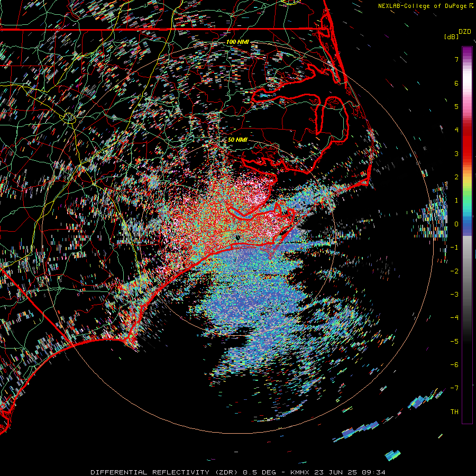Image resolution: width=476 pixels, height=476 pixels.
Task: Click the 5 value on color scale
Action: tap(456, 106)
